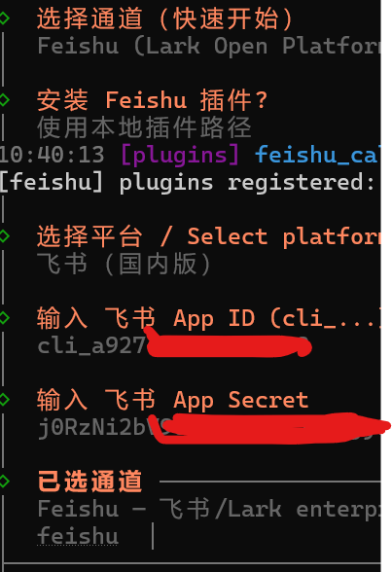Screen dimensions: 392x572
Task: Click the 10:40:13 timestamp in the log
Action: coord(53,155)
